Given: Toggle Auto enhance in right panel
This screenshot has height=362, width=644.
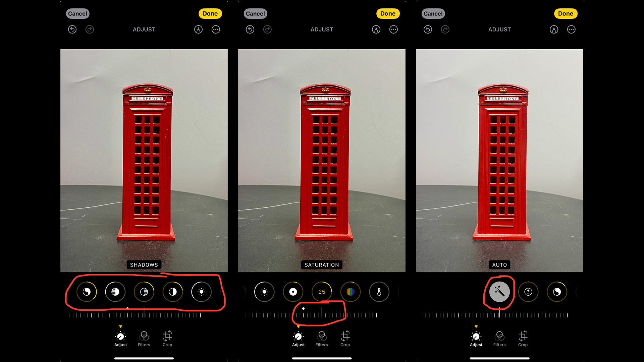Looking at the screenshot, I should click(498, 292).
